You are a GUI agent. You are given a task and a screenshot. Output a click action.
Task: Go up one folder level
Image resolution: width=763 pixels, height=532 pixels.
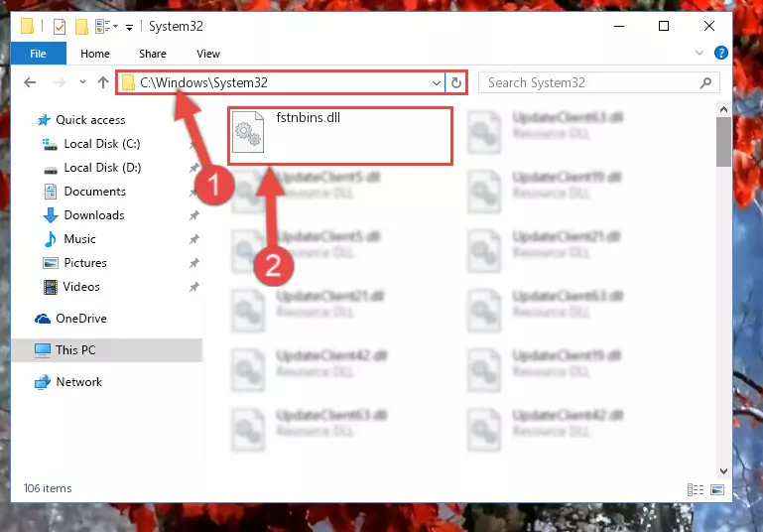click(x=102, y=82)
